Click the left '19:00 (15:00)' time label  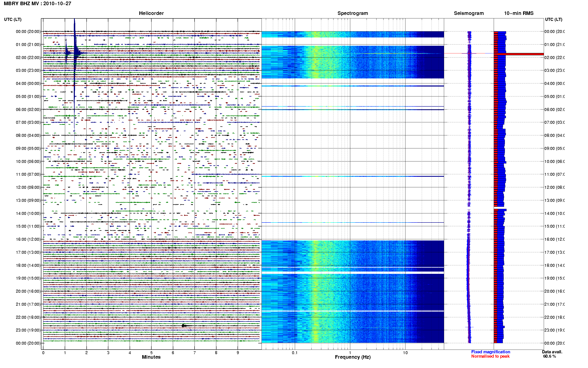(x=28, y=278)
